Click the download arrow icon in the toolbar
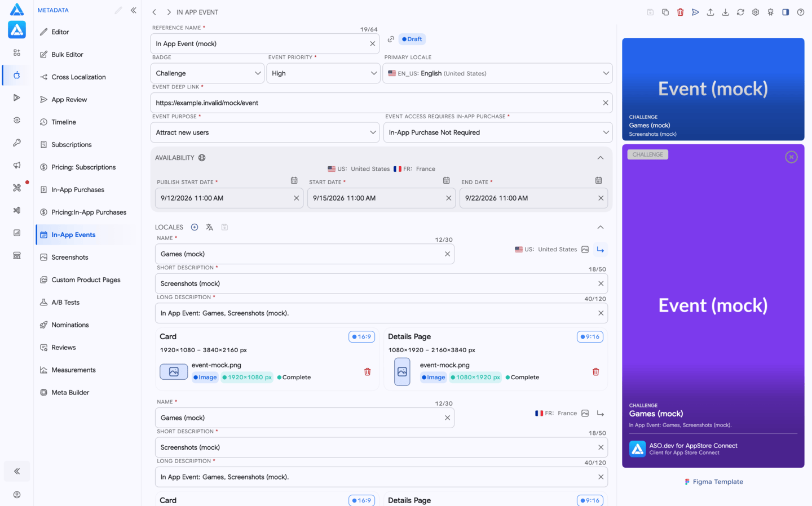Image resolution: width=812 pixels, height=506 pixels. tap(725, 12)
